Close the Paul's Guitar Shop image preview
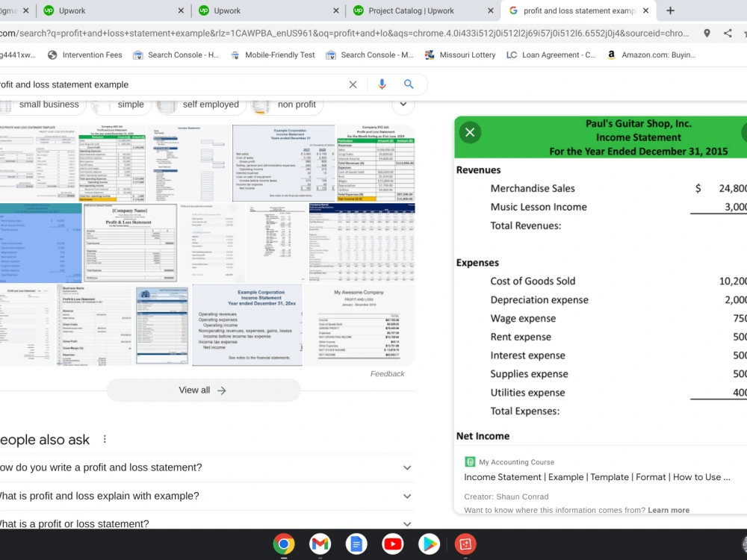Viewport: 747px width, 560px height. tap(470, 132)
